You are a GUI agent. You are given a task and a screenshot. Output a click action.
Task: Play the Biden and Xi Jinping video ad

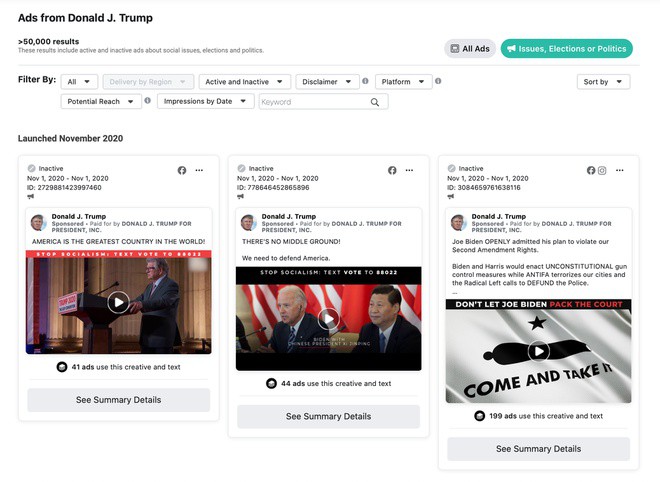(x=328, y=319)
